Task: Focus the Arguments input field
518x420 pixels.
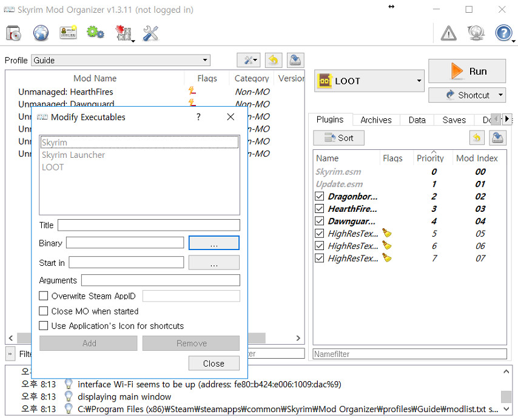Action: [x=161, y=280]
